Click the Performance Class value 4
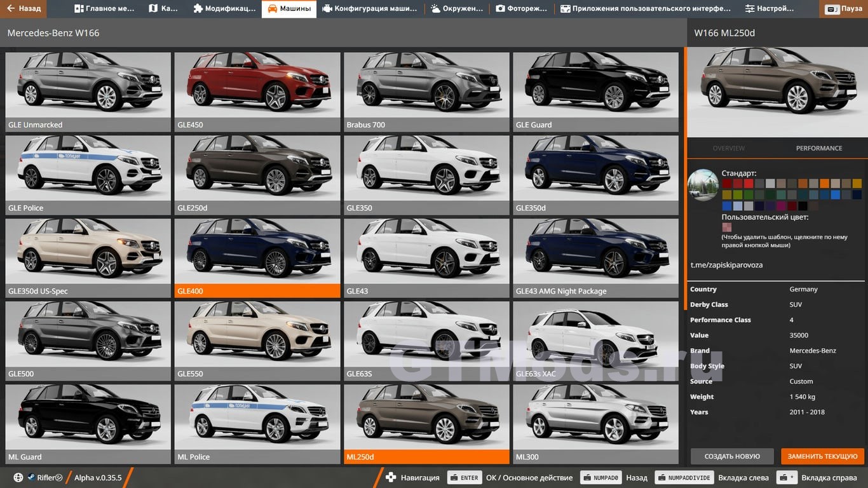 click(792, 320)
